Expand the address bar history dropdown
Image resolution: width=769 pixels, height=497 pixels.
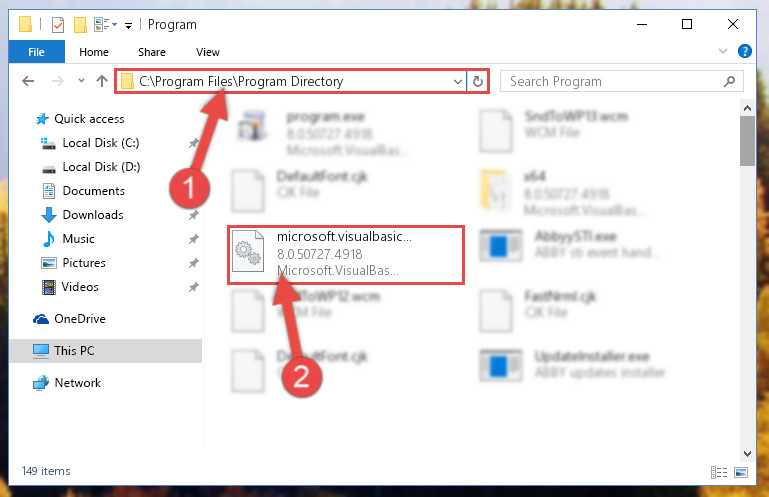[458, 81]
